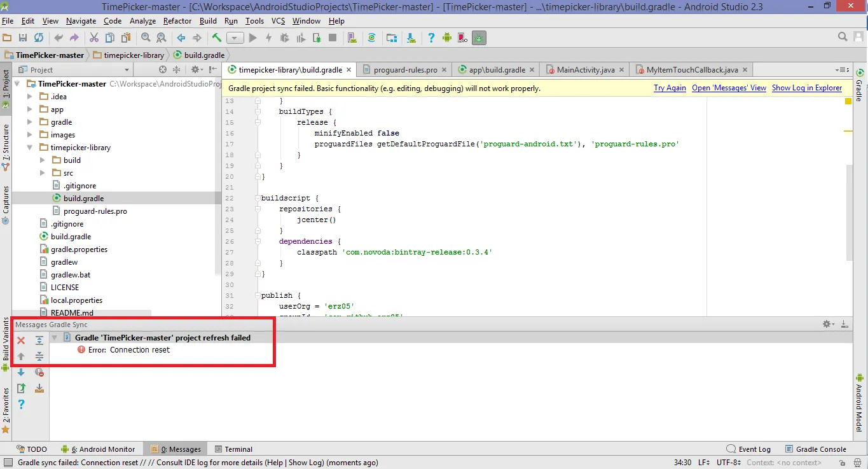Click Show Log in Explorer link
The width and height of the screenshot is (868, 469).
tap(807, 88)
